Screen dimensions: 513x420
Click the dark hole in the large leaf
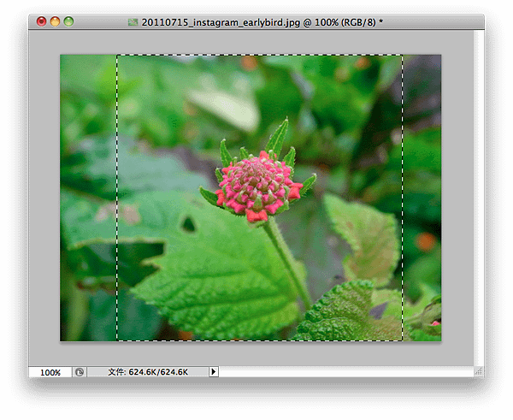[x=188, y=225]
